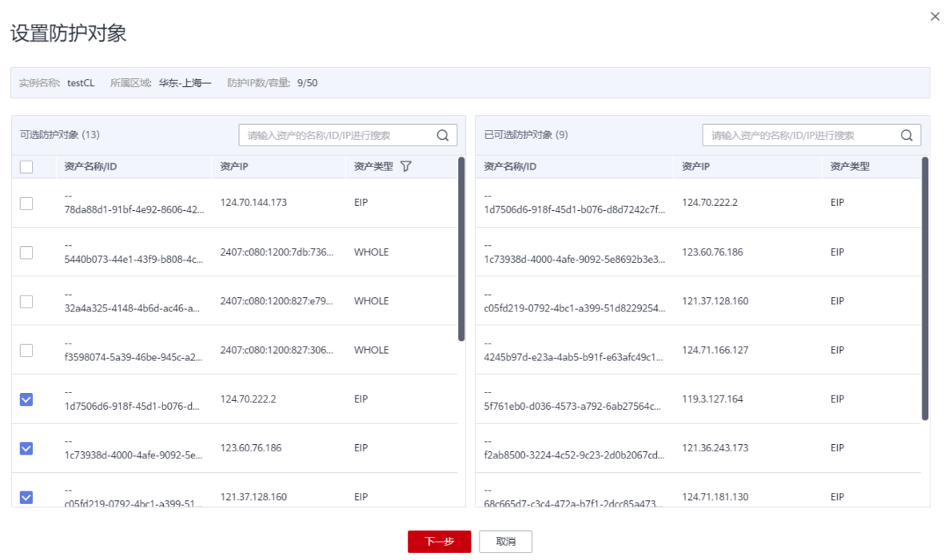Click the 可选防护对象 (13) panel title
The image size is (952, 560).
point(59,135)
